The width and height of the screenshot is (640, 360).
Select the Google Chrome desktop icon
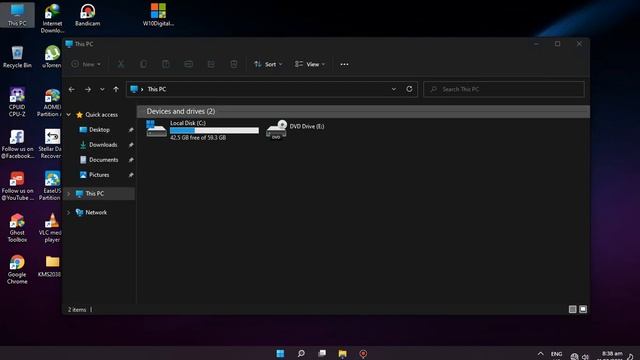click(17, 269)
